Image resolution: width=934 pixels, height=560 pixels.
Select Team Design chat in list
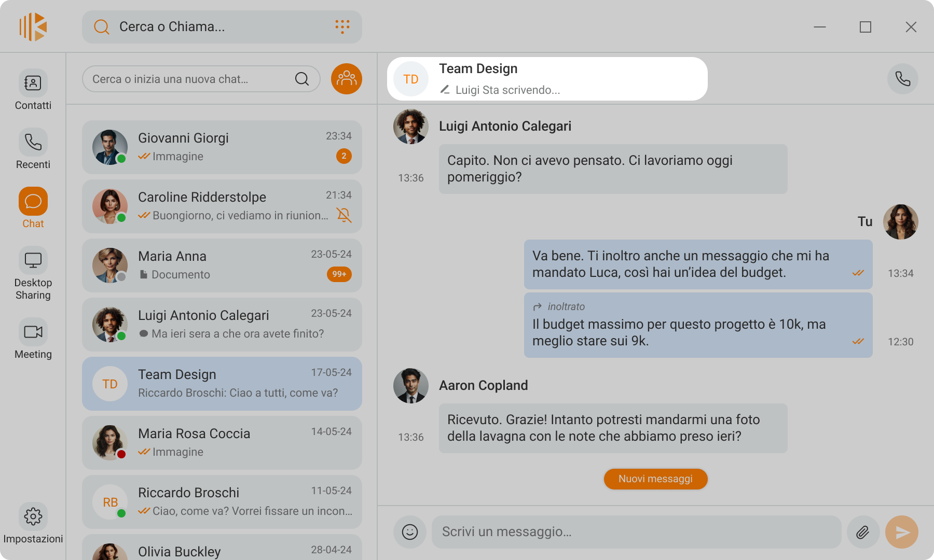point(222,384)
